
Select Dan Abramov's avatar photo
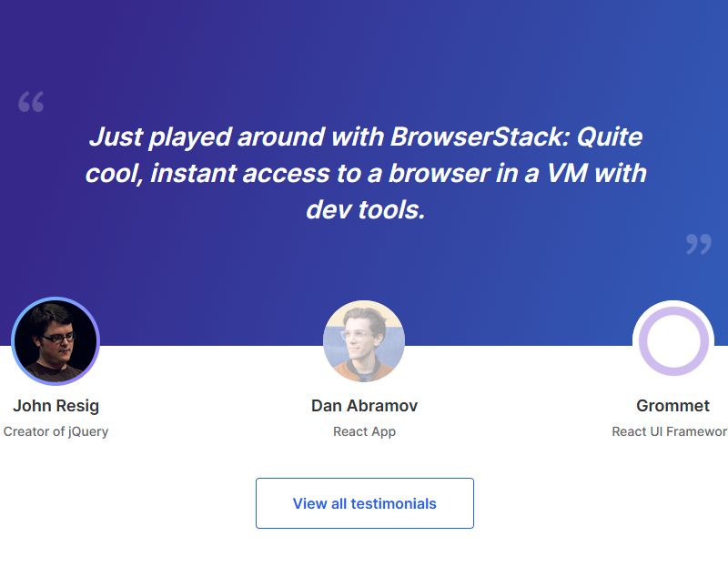[364, 341]
